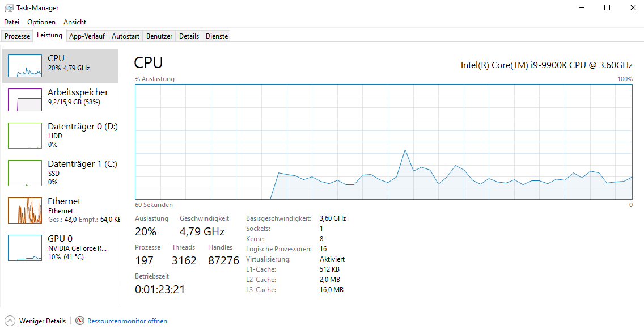Click the Task-Manager title bar icon

pos(9,8)
